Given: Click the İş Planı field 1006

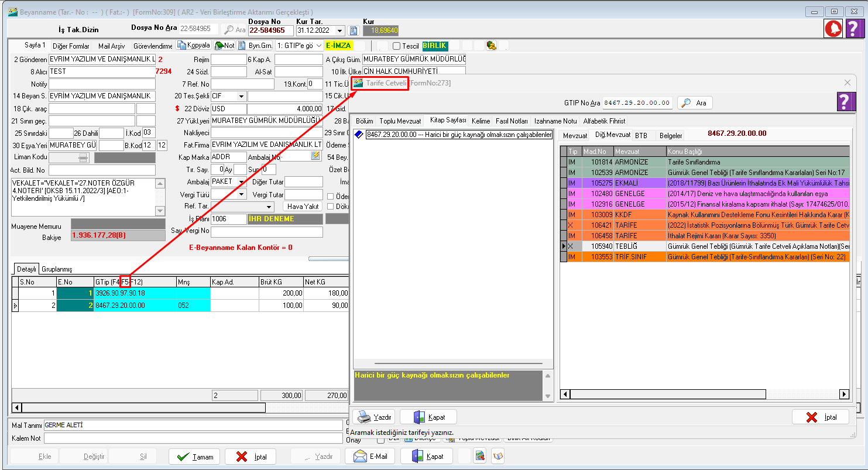Looking at the screenshot, I should pyautogui.click(x=229, y=219).
